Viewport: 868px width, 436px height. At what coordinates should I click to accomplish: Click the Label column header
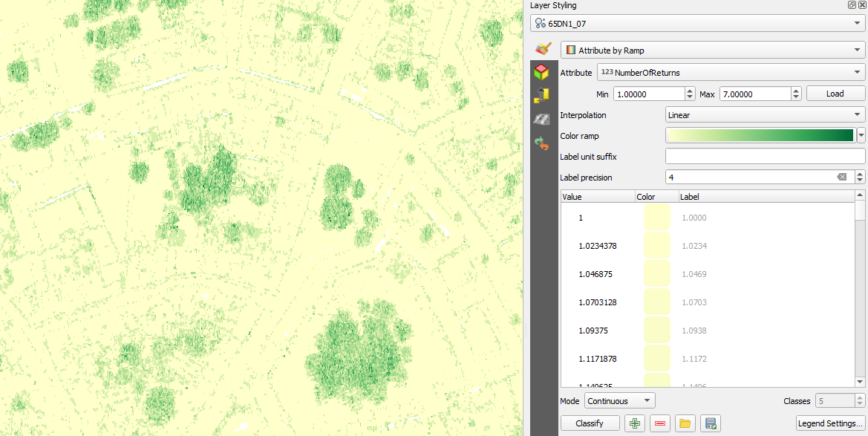(767, 197)
